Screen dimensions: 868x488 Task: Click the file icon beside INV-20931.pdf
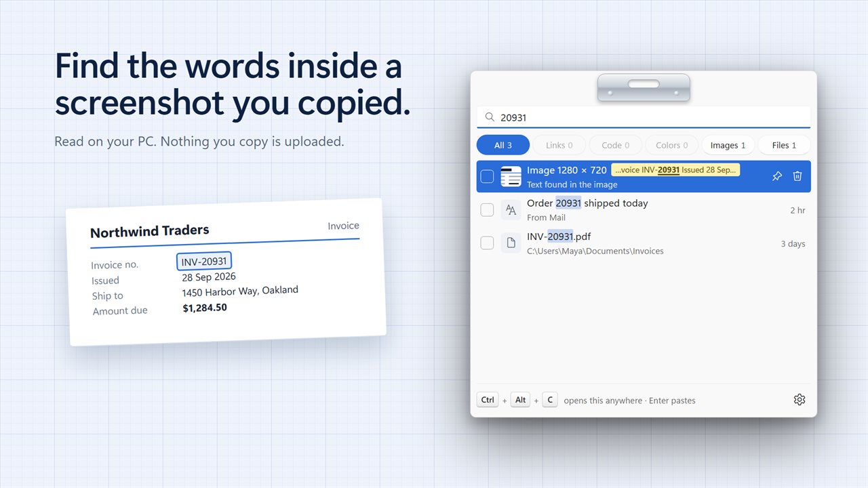coord(511,243)
